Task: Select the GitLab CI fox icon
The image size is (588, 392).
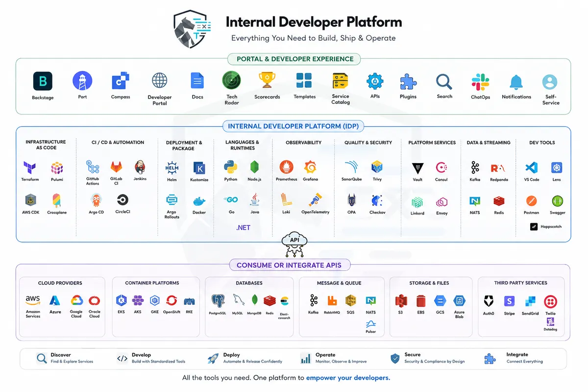Action: click(117, 167)
